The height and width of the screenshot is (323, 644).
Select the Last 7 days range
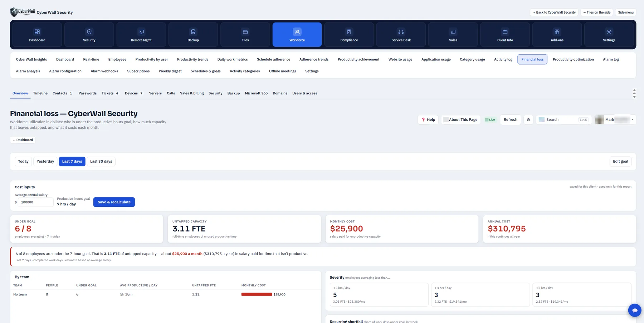click(x=72, y=161)
